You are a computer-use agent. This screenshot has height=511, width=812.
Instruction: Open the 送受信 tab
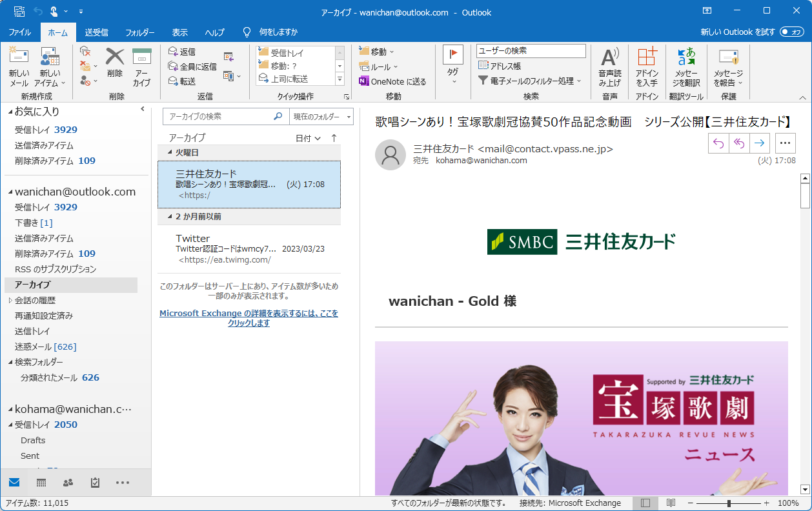click(97, 32)
